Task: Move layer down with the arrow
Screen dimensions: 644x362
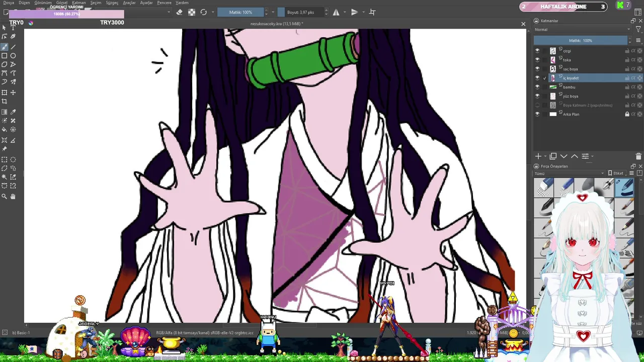Action: (x=563, y=156)
